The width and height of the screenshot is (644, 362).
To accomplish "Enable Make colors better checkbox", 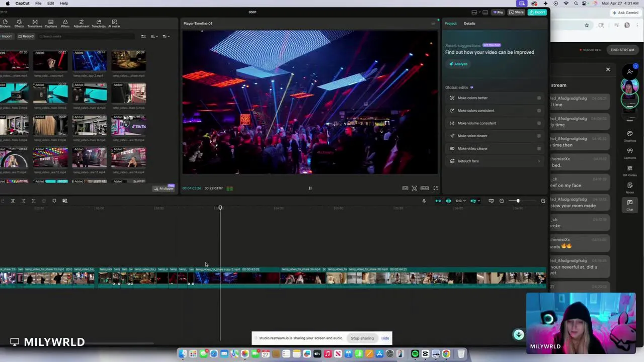I will click(539, 98).
